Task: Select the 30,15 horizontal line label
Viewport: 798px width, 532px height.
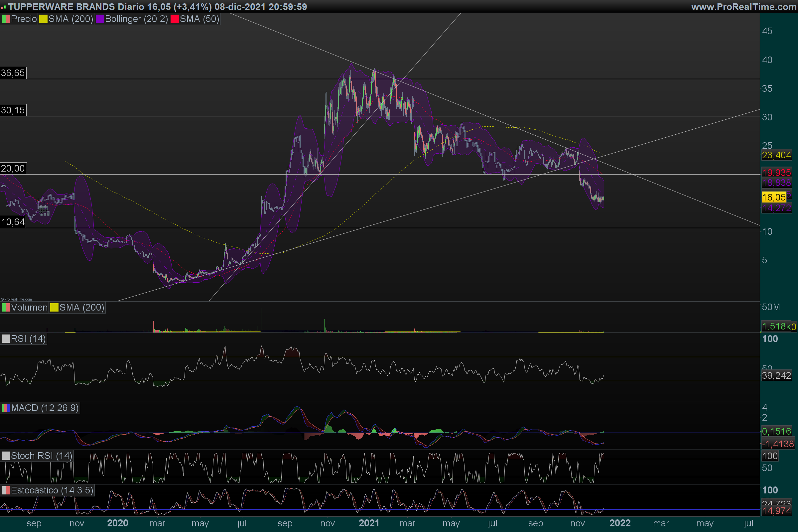Action: [13, 110]
